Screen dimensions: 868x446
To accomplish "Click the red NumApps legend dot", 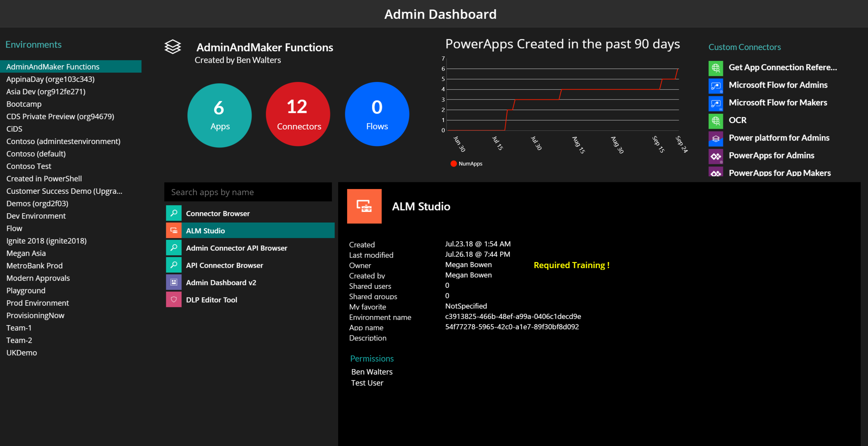I will click(x=454, y=164).
